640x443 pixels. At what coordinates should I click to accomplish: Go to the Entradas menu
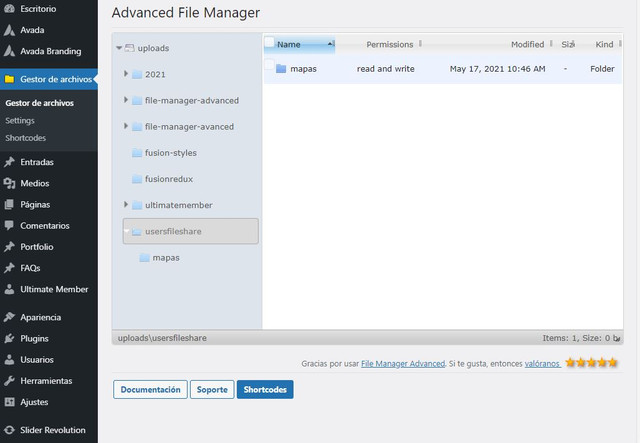37,162
